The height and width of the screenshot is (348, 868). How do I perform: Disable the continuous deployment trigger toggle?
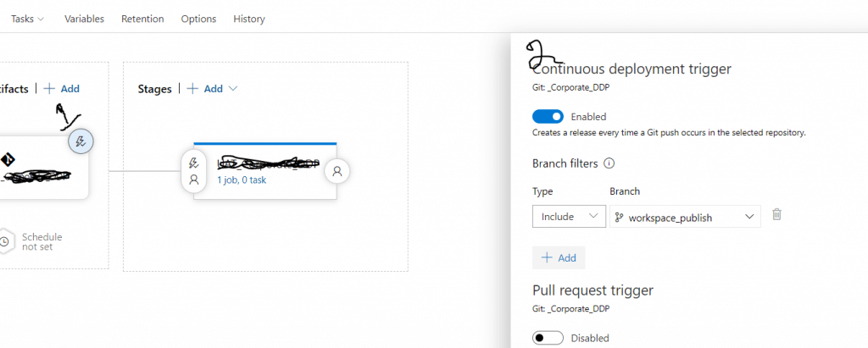[548, 116]
